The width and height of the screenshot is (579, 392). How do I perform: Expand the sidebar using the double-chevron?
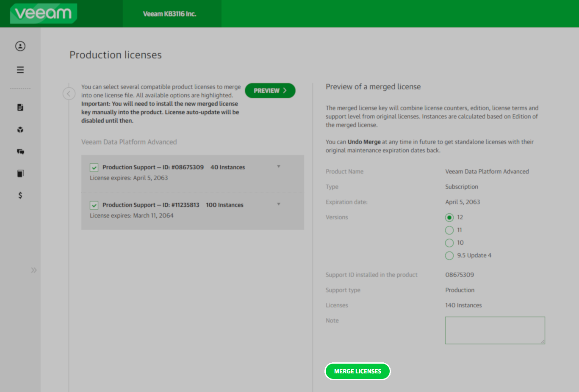[x=34, y=270]
